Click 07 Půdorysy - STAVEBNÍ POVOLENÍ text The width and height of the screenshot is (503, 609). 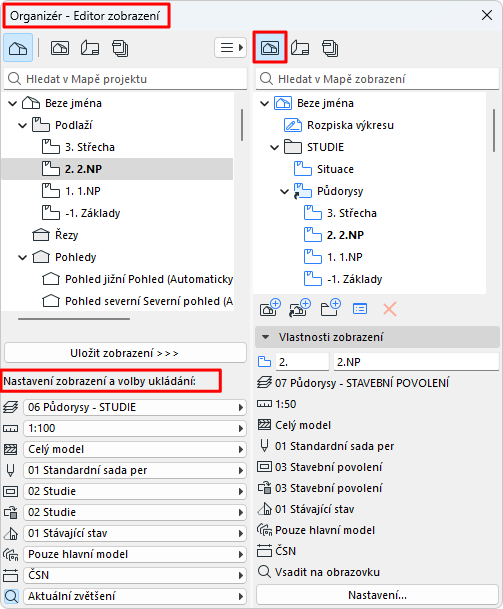coord(362,383)
